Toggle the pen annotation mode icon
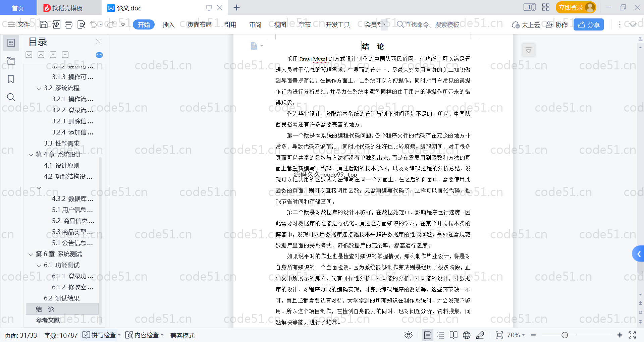The width and height of the screenshot is (644, 342). pos(480,335)
